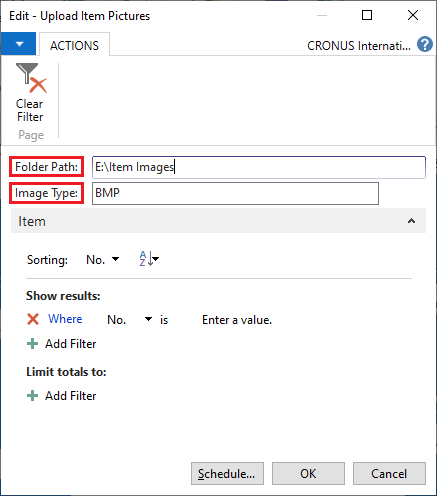Click the Item section header label

pyautogui.click(x=32, y=221)
